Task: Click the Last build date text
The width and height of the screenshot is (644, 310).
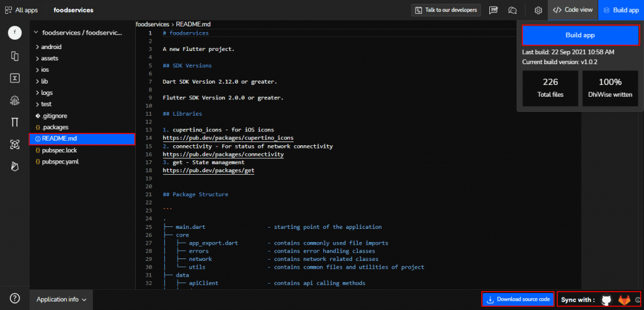Action: 568,52
